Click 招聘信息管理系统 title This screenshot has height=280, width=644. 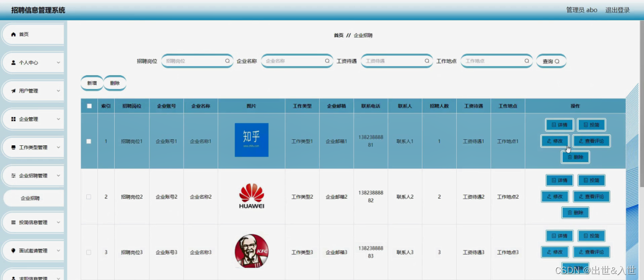38,10
